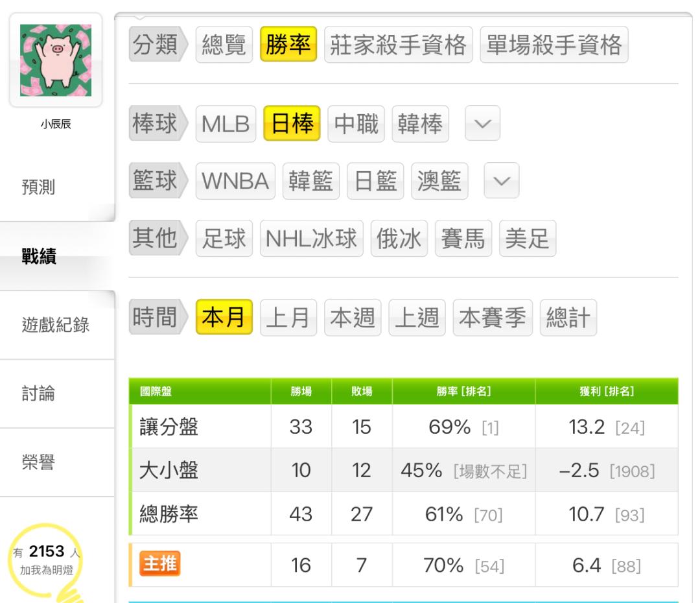The image size is (700, 603).
Task: Choose 單場殺手資格 category
Action: click(554, 45)
